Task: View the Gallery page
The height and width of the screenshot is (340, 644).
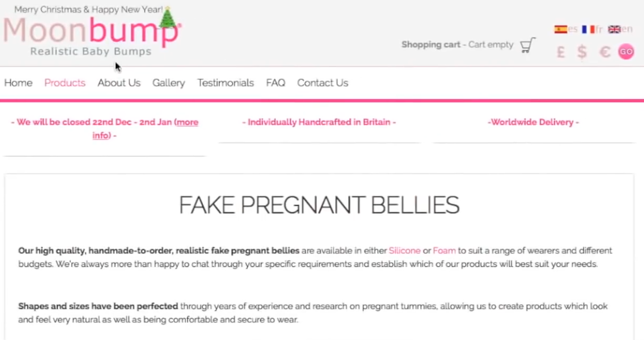Action: pos(168,83)
